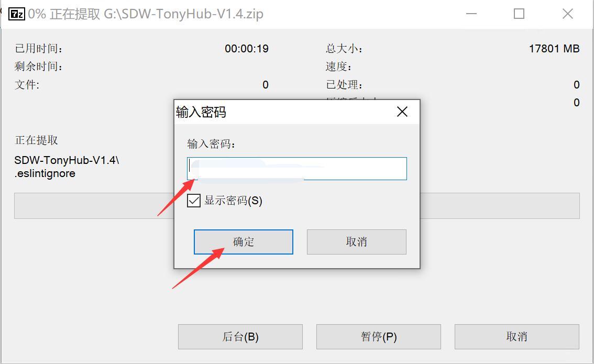Click the SDW-TonyHub-V1.4\ folder path text

pos(67,160)
